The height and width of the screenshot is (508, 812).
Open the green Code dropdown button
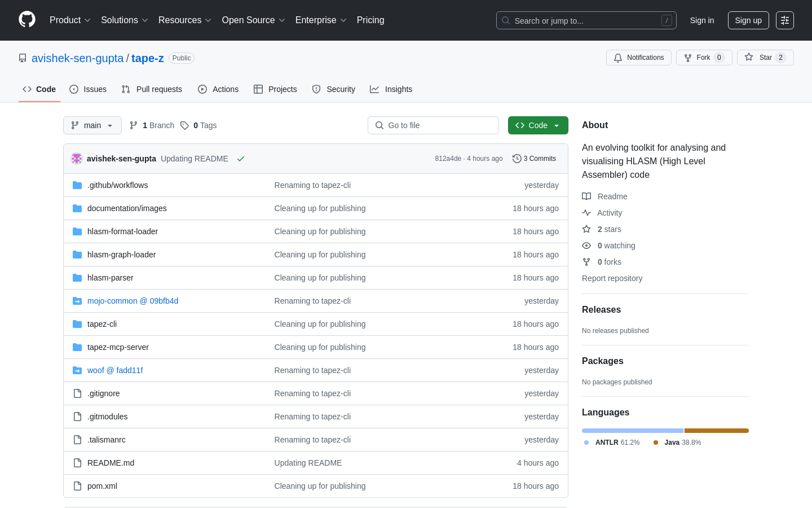tap(538, 125)
